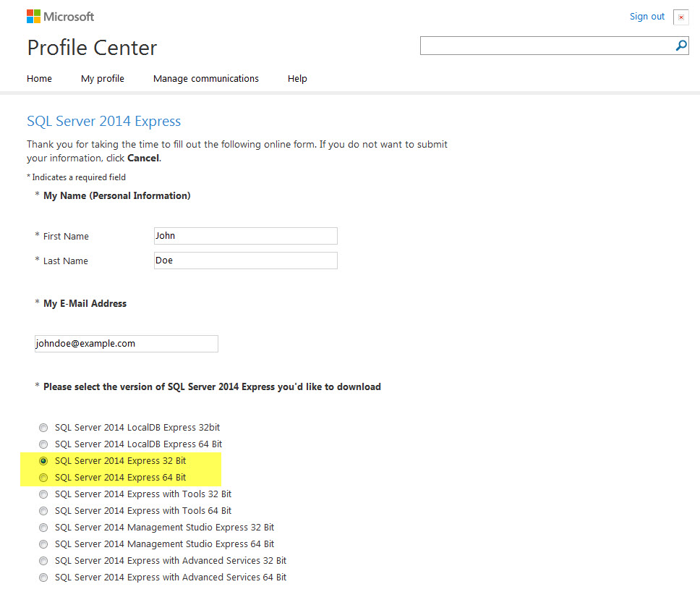
Task: Select Express with Tools 32 Bit radio
Action: [43, 494]
